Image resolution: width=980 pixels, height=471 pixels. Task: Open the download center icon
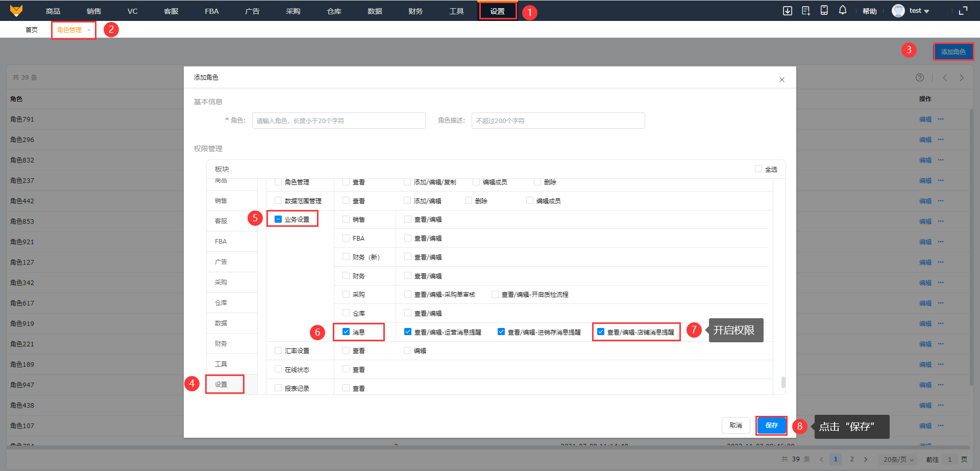point(788,11)
